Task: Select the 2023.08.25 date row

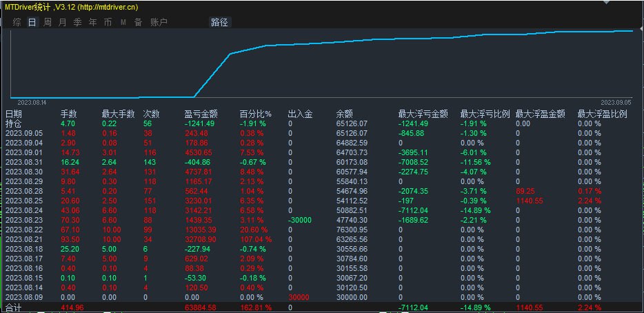Action: (23, 201)
